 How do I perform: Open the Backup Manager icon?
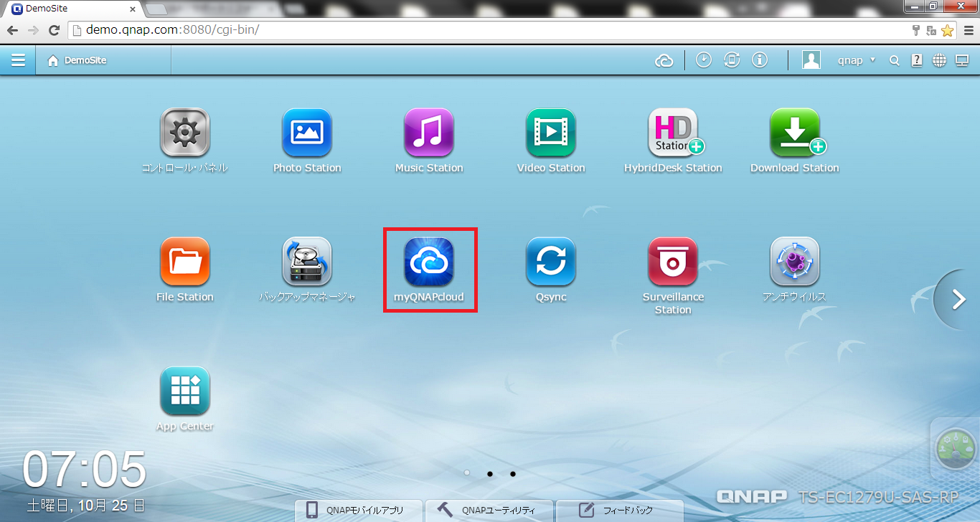pyautogui.click(x=307, y=262)
